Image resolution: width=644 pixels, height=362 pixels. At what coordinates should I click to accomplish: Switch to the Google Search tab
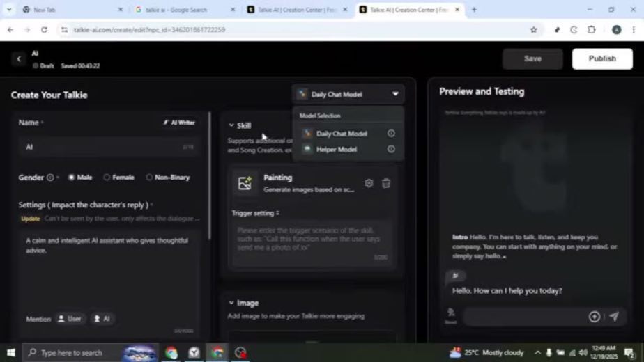tap(184, 10)
